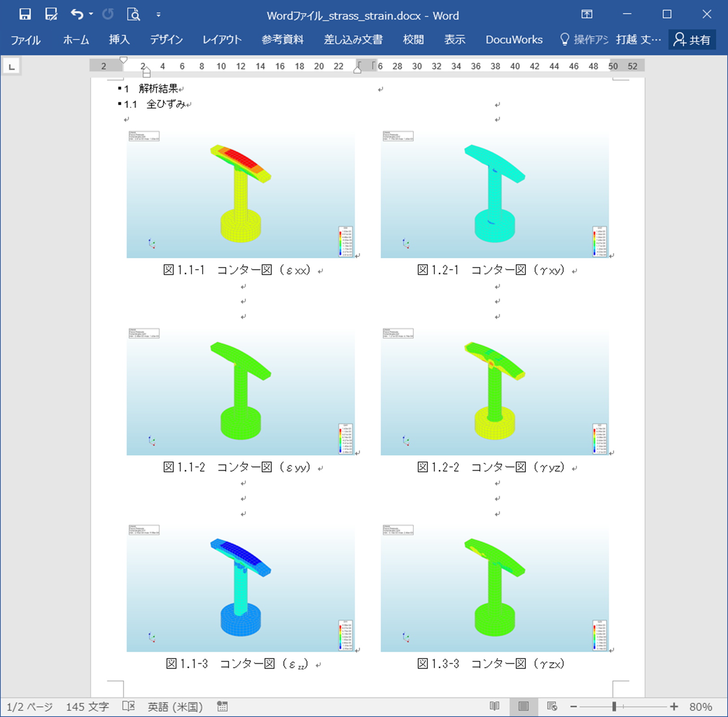Click the 共有 share button
Image resolution: width=728 pixels, height=717 pixels.
[692, 40]
